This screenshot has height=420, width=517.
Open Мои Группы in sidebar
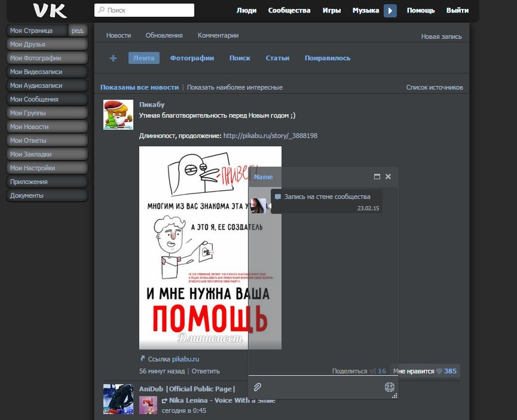click(47, 113)
